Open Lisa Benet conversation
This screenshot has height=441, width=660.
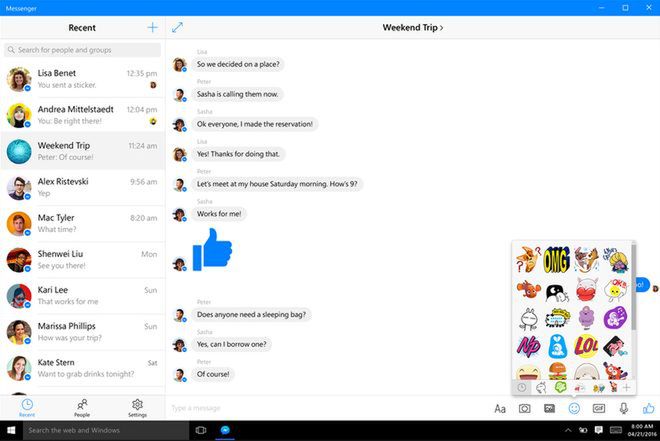pyautogui.click(x=82, y=79)
